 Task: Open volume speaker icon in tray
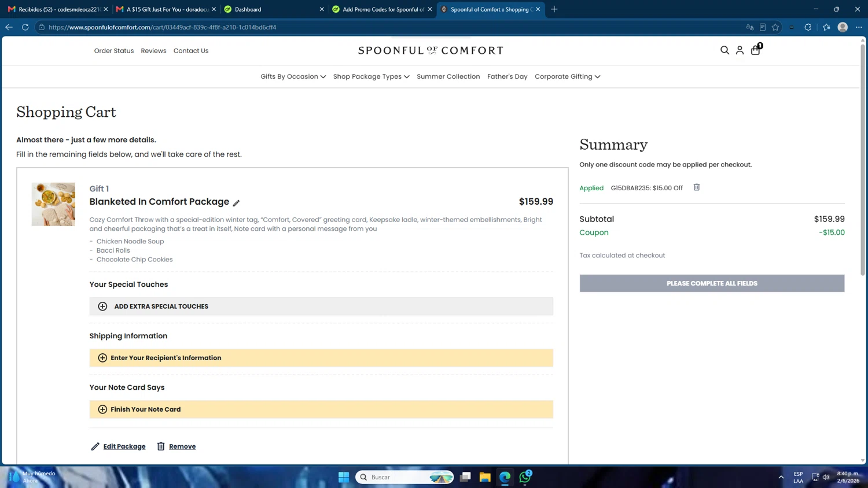(826, 477)
